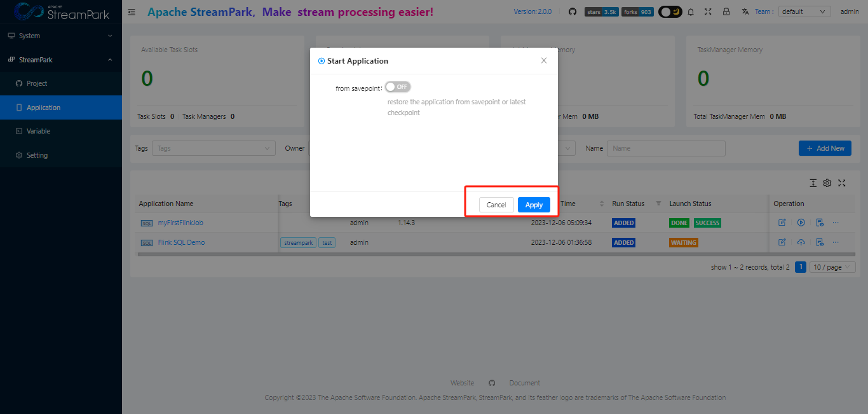868x414 pixels.
Task: Click the WAITING launch status badge
Action: point(684,243)
